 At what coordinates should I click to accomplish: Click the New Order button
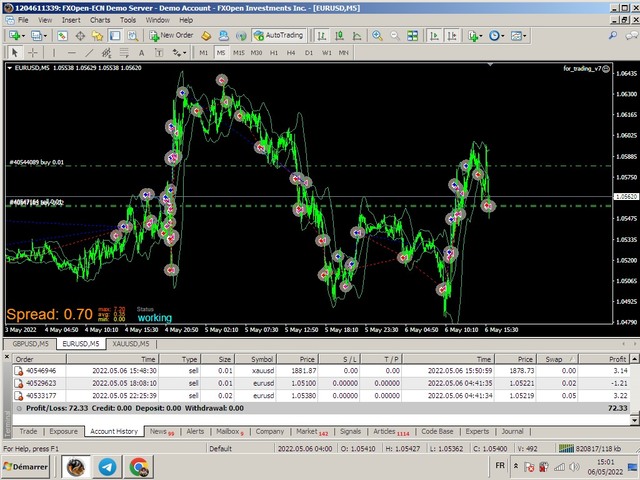coord(171,36)
